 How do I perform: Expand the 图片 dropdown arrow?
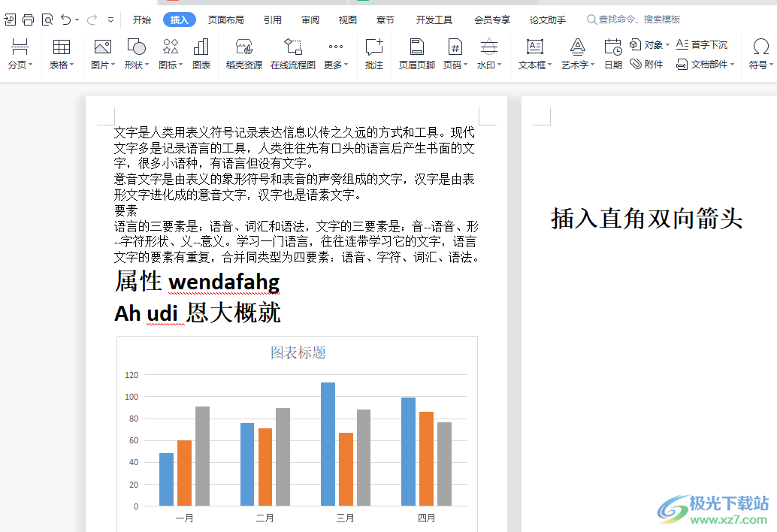[113, 65]
